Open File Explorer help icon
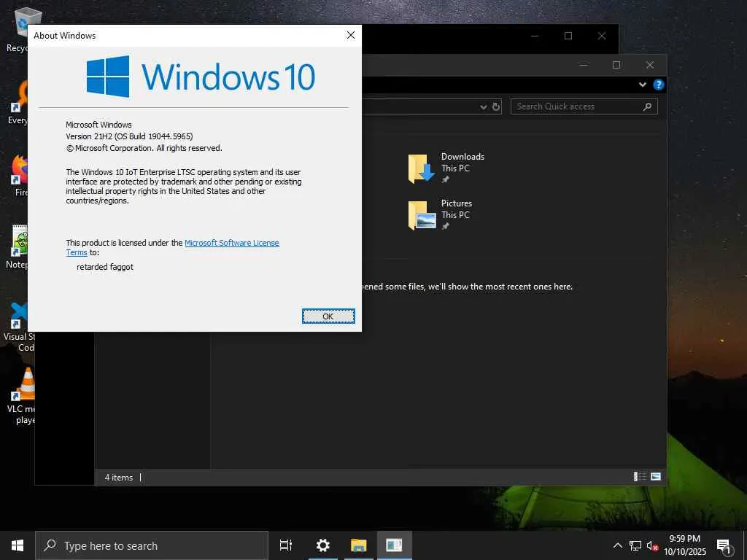The image size is (747, 560). point(659,85)
